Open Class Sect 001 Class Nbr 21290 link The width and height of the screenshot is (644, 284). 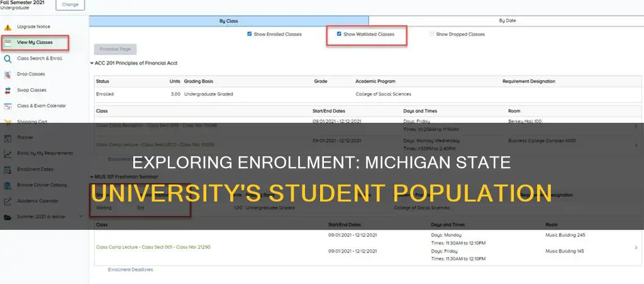pyautogui.click(x=153, y=247)
